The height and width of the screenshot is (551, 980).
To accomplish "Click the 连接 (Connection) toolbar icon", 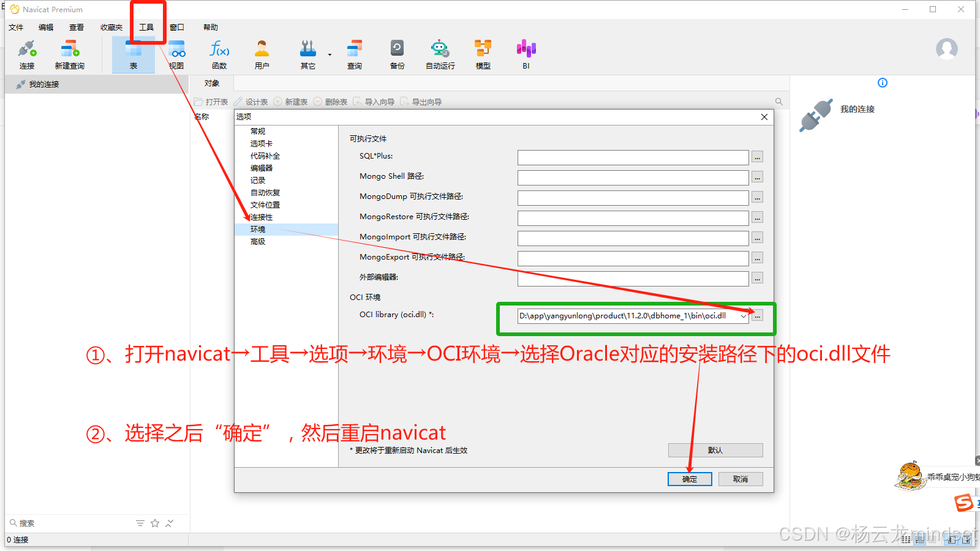I will 27,54.
